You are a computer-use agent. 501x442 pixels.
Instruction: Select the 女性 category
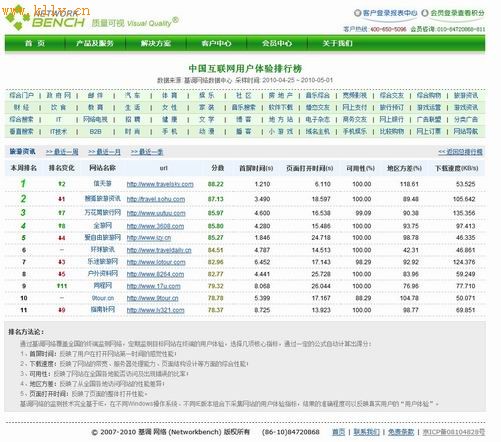(170, 108)
